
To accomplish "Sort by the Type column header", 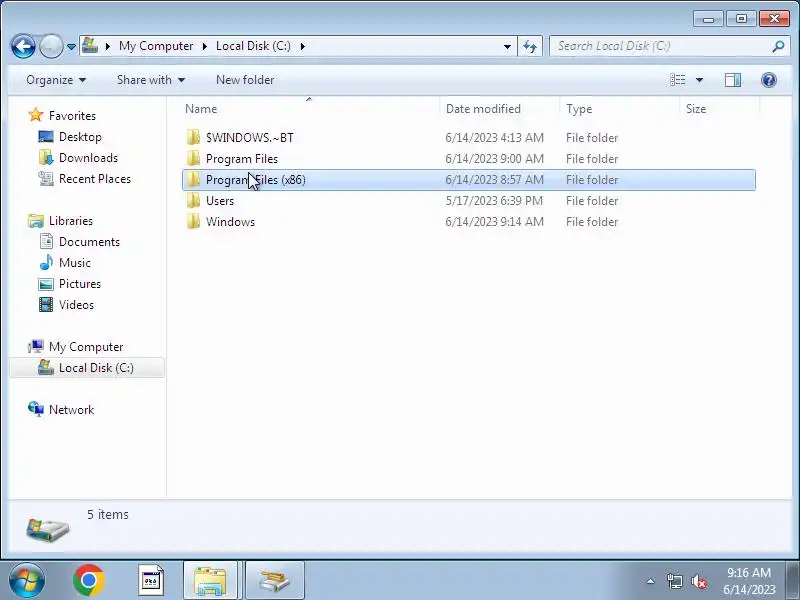I will tap(619, 109).
